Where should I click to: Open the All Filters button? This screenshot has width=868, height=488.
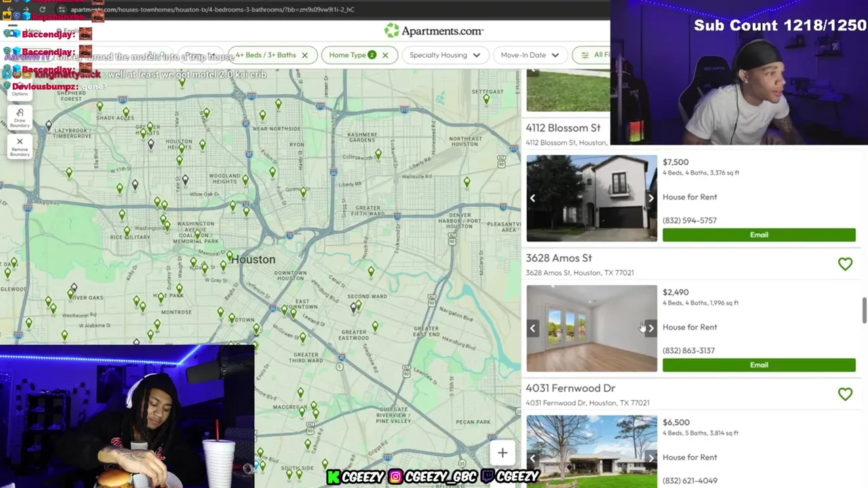[591, 55]
